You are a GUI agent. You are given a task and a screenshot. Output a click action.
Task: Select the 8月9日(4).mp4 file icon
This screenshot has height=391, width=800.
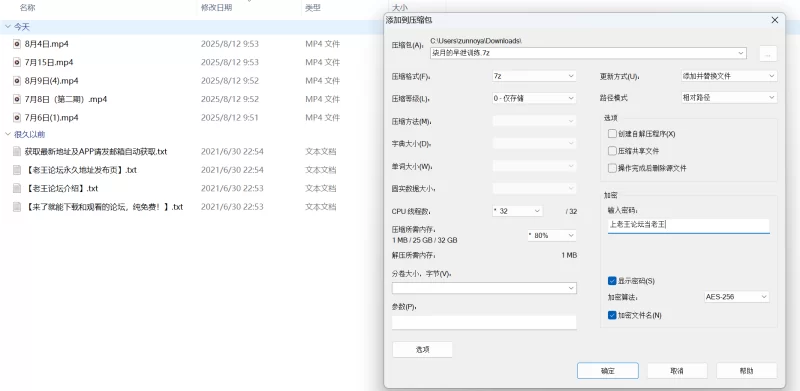(17, 81)
